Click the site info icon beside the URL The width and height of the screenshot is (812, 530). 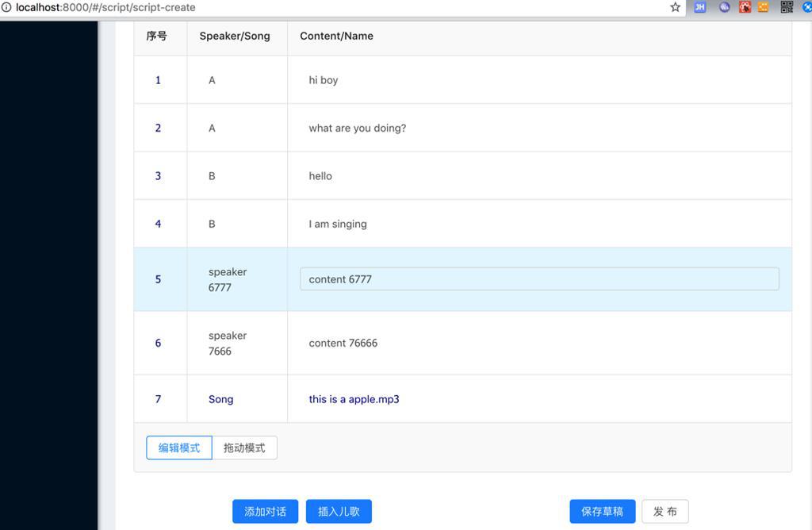tap(6, 7)
